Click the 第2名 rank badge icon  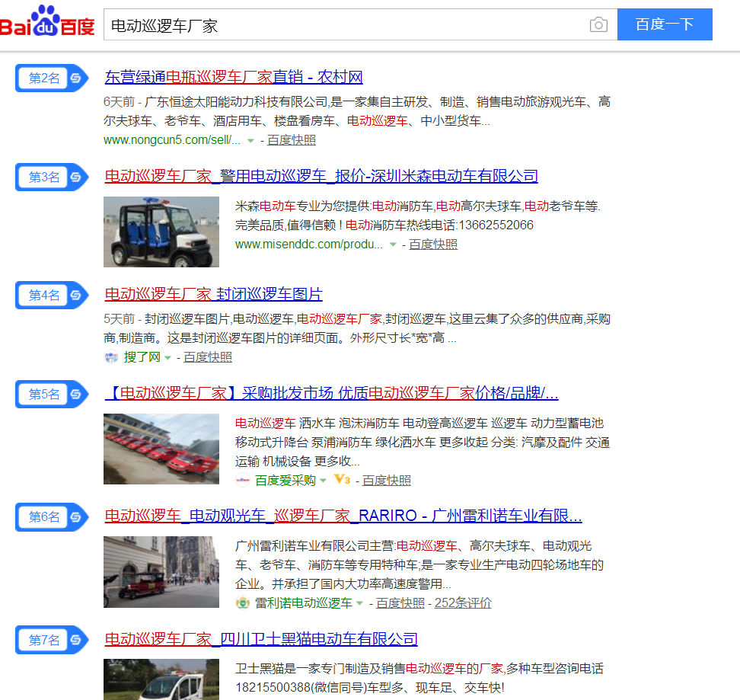pos(52,78)
